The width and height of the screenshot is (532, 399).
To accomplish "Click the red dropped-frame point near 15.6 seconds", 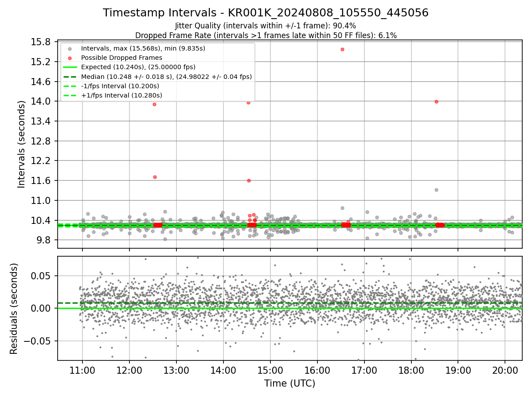I will (x=342, y=49).
